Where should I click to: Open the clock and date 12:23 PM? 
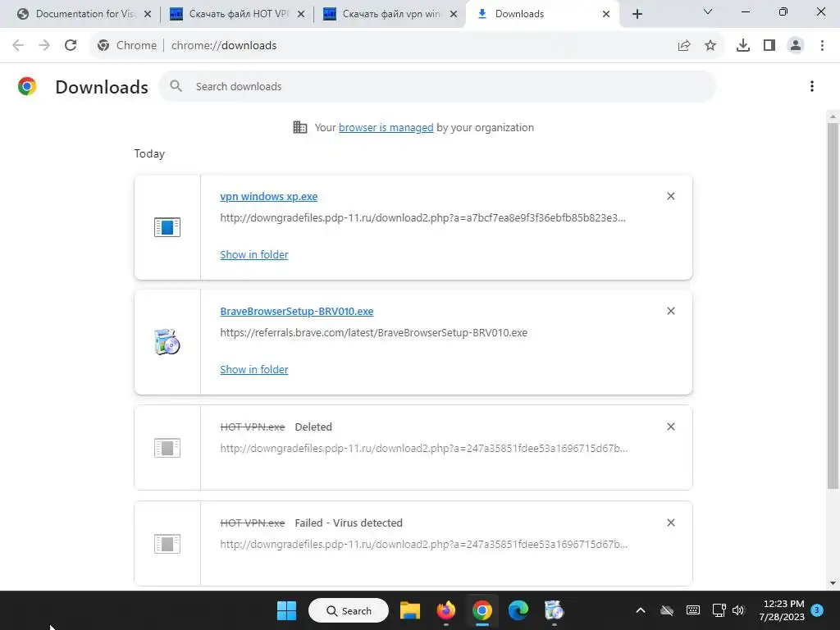point(782,610)
